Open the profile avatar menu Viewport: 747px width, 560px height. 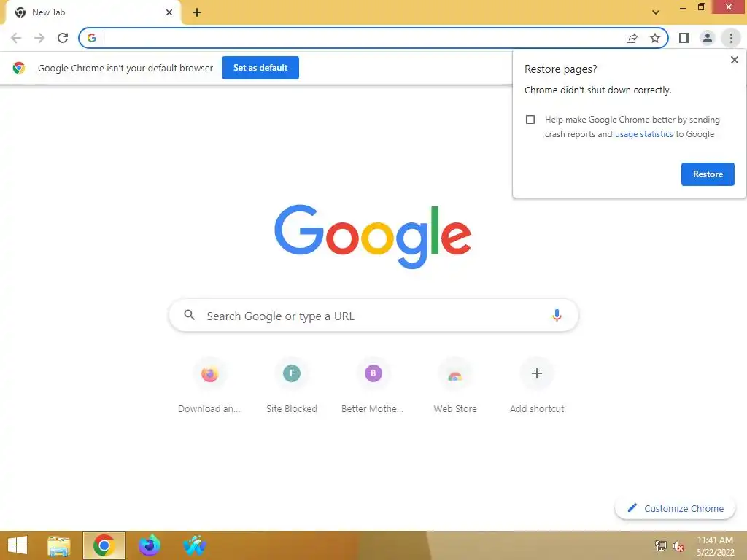(x=708, y=38)
